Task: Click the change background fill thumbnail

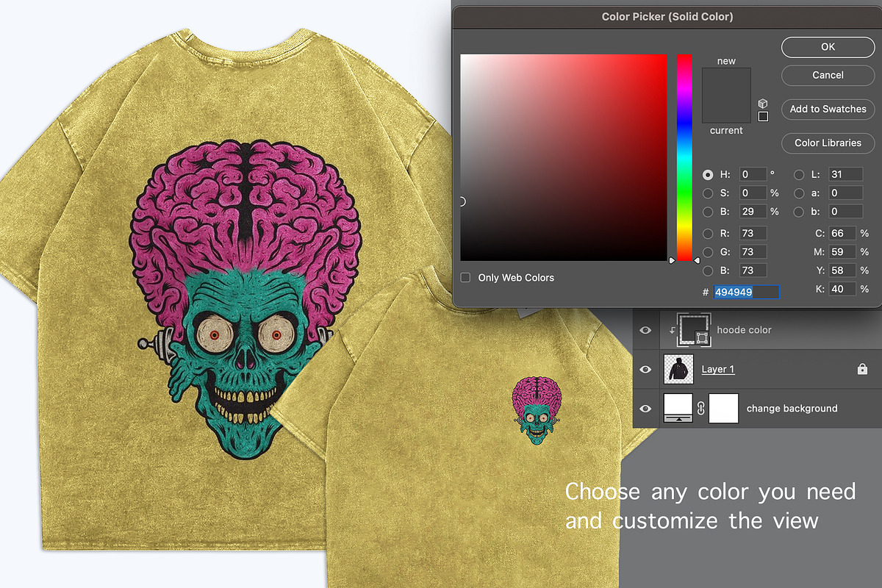Action: pyautogui.click(x=678, y=408)
